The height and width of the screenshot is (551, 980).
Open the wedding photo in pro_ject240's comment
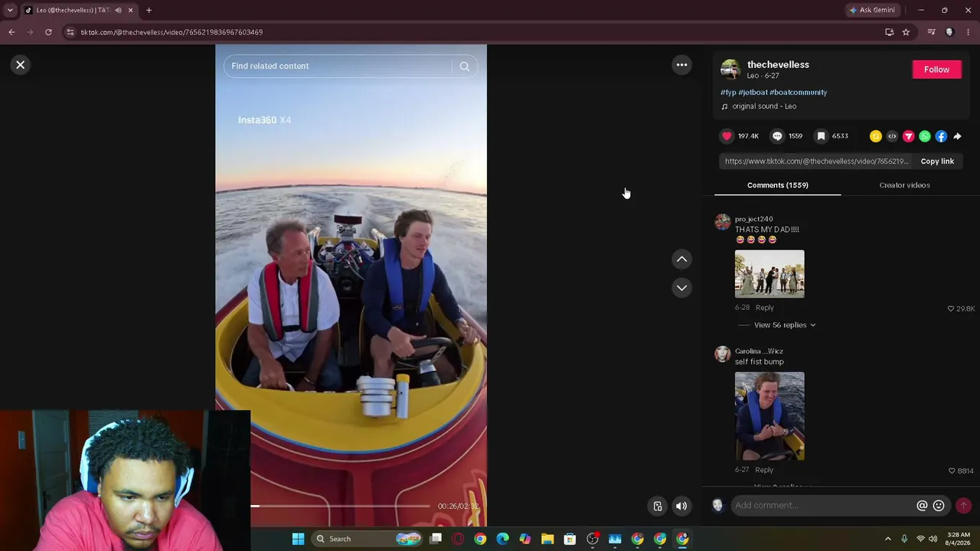[x=769, y=274]
